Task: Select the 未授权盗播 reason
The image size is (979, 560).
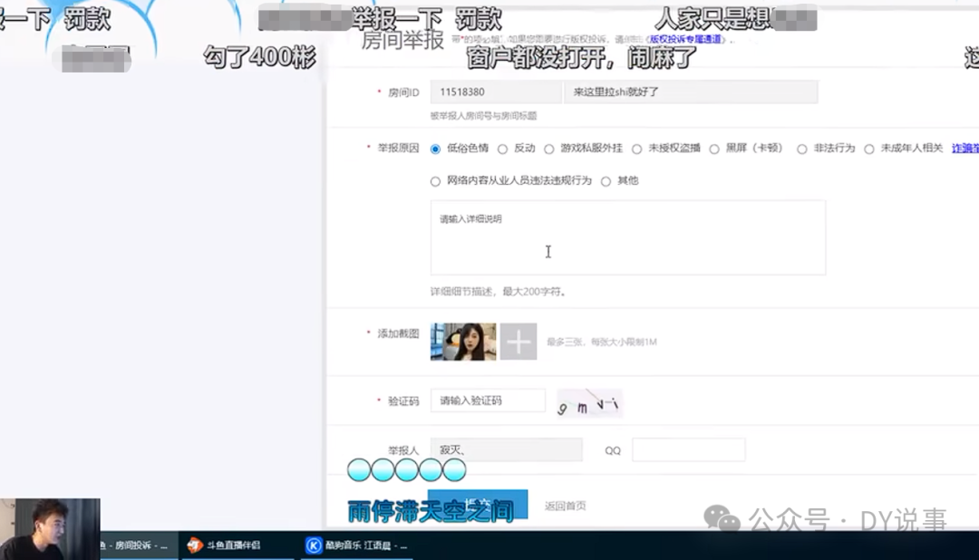Action: pyautogui.click(x=637, y=150)
